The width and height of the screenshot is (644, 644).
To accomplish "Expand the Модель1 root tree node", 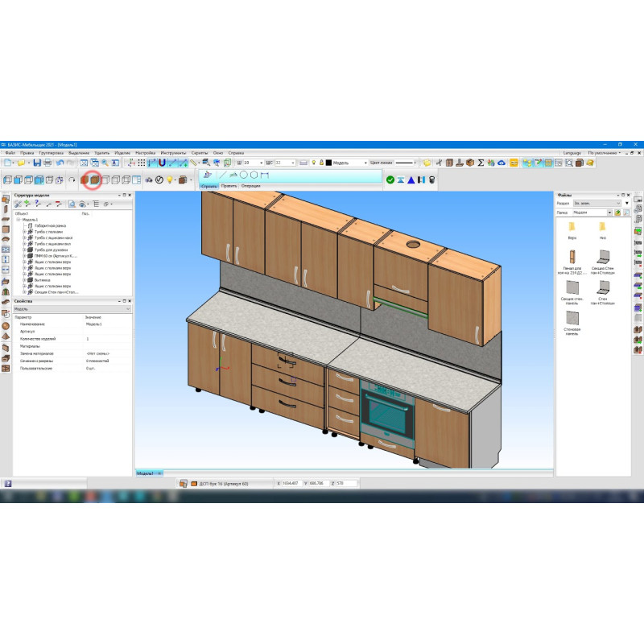I will (x=18, y=219).
